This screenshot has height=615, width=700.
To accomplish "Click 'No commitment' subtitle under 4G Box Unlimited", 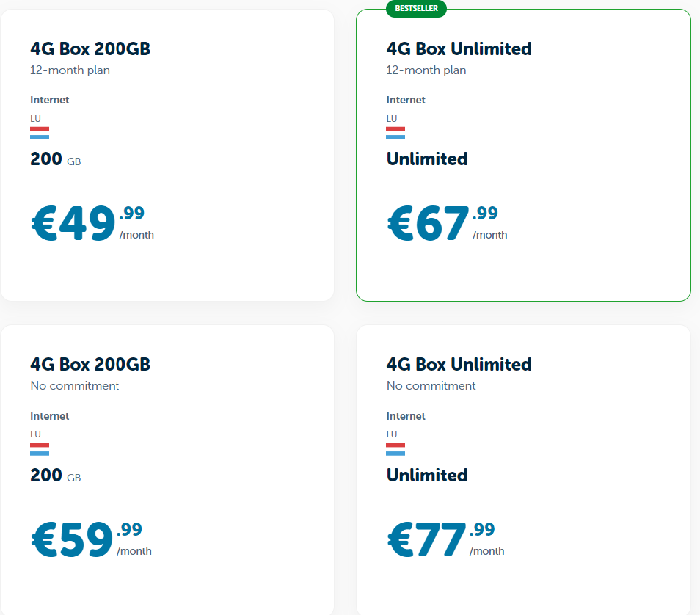I will pos(431,386).
